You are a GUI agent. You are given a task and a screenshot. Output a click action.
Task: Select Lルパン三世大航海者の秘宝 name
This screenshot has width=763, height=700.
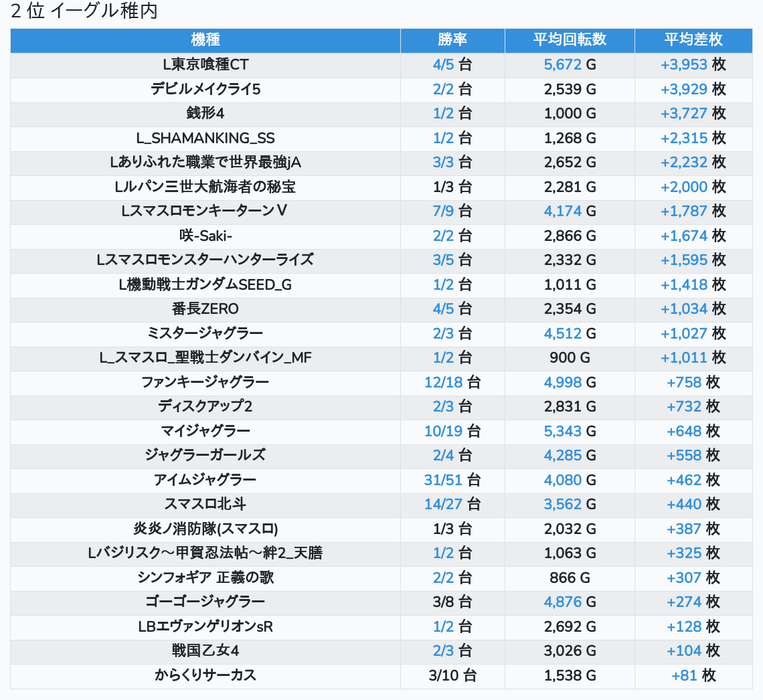tap(205, 187)
